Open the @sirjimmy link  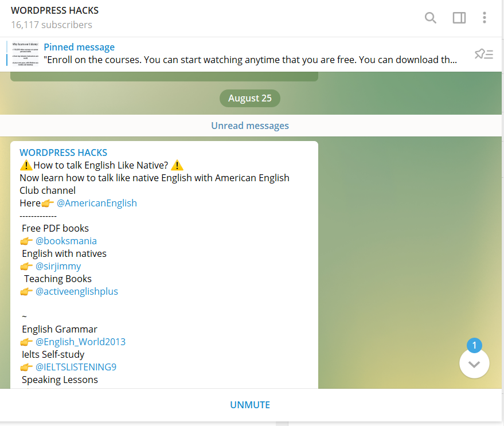click(58, 266)
